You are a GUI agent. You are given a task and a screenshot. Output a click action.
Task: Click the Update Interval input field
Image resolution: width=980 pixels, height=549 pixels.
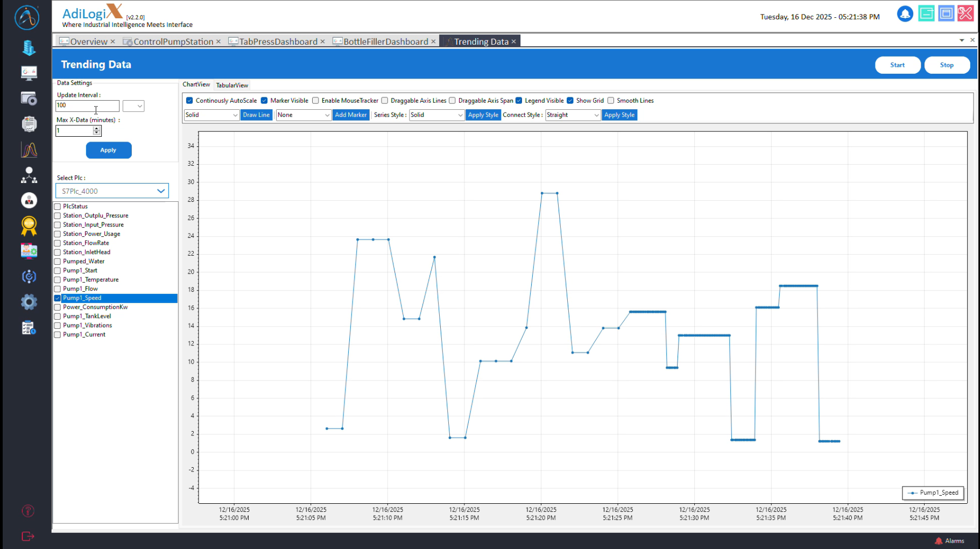pyautogui.click(x=87, y=106)
